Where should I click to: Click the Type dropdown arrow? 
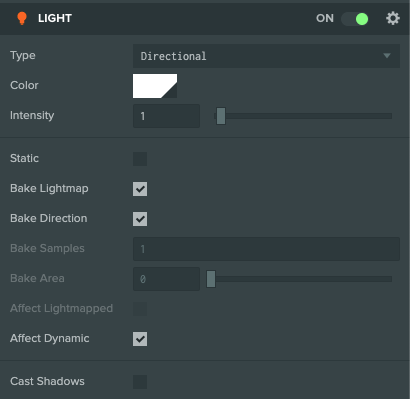387,56
